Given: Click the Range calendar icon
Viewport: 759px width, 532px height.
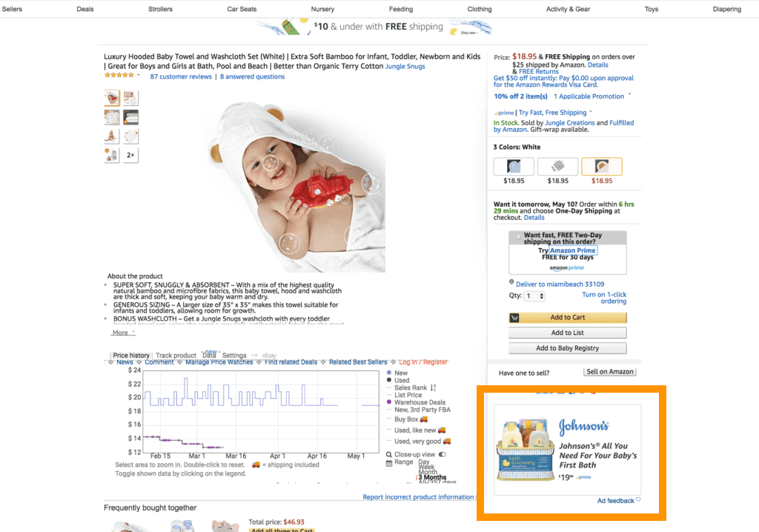Looking at the screenshot, I should click(388, 463).
